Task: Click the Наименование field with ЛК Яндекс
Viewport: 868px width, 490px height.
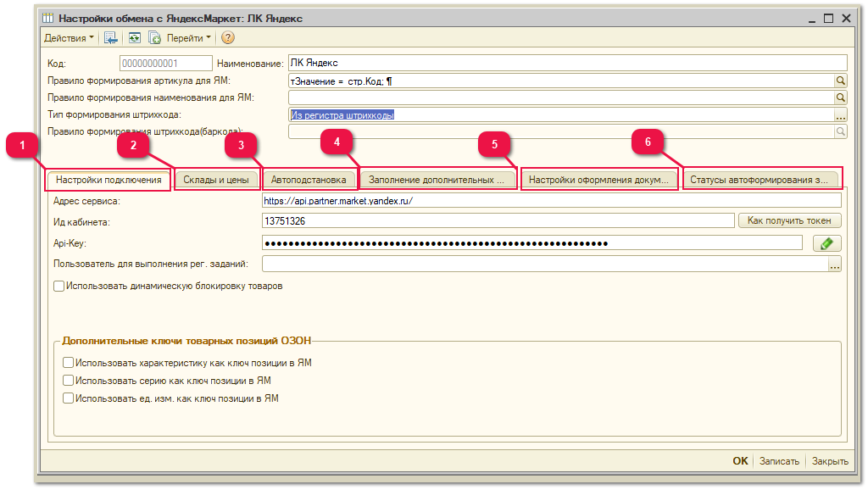Action: 567,63
